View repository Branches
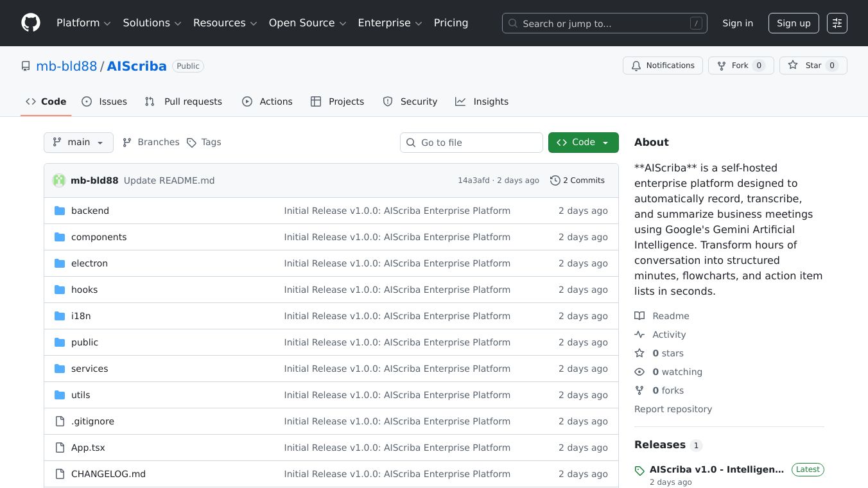 point(151,143)
